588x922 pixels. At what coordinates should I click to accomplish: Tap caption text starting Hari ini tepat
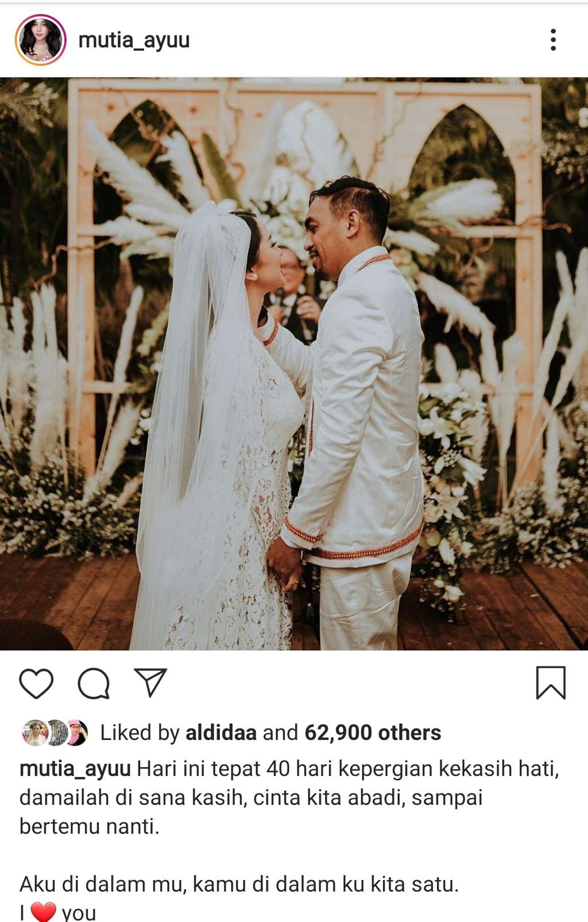tap(289, 797)
